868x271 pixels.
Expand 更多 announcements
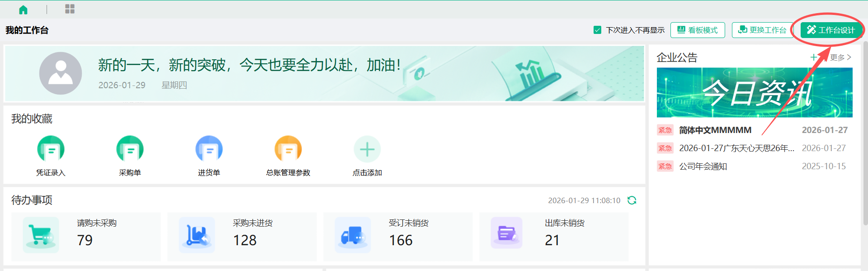click(x=840, y=57)
